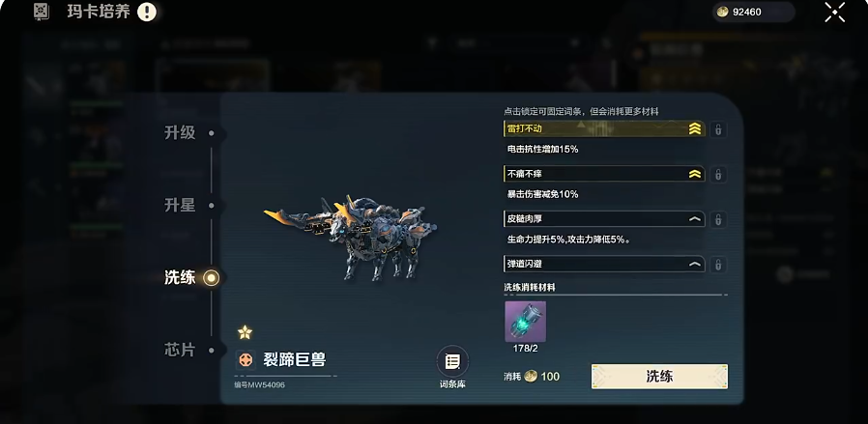Click the coin icon beside 消耗 100
868x424 pixels.
tap(531, 377)
